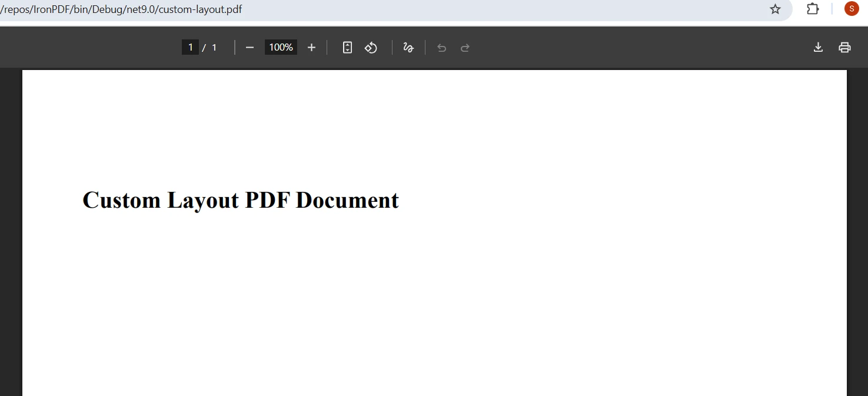Click the top edge of the PDF page
Viewport: 868px width, 396px height.
coord(434,71)
